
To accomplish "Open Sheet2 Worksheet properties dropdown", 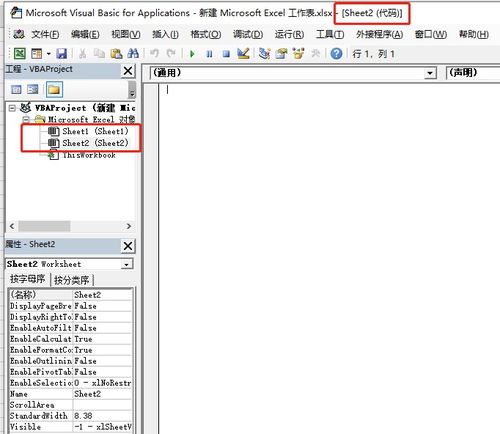I will coord(126,264).
